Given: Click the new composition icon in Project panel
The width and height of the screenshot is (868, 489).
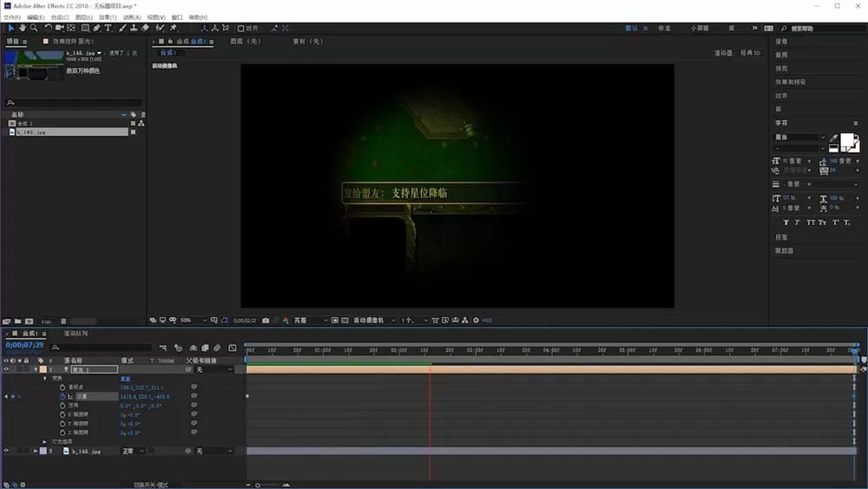Looking at the screenshot, I should (x=29, y=321).
